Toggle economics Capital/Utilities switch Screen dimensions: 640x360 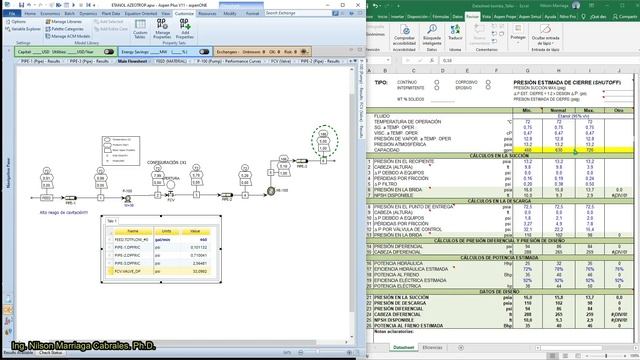pyautogui.click(x=109, y=52)
